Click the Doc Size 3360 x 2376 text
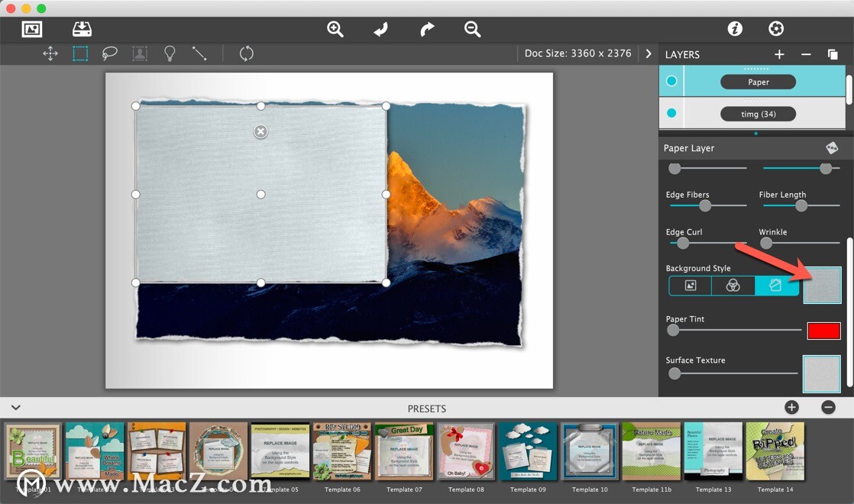 tap(577, 53)
